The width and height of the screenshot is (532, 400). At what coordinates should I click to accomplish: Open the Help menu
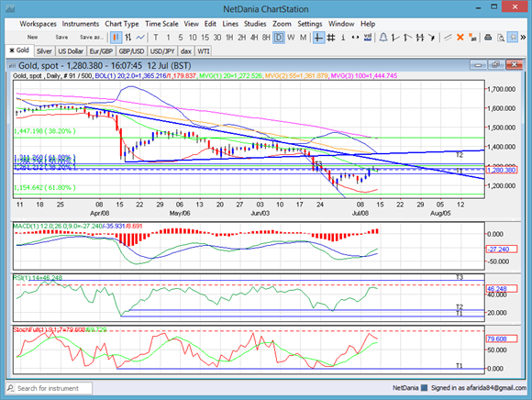[x=368, y=24]
